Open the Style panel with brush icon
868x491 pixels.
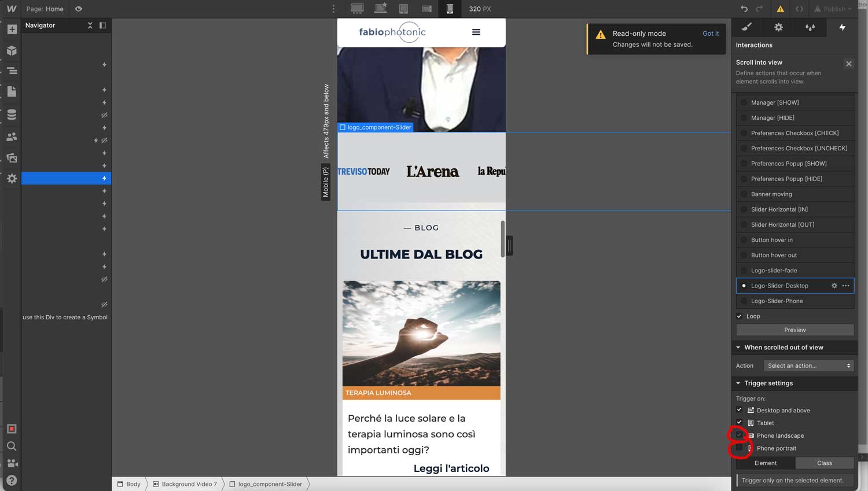(x=746, y=27)
